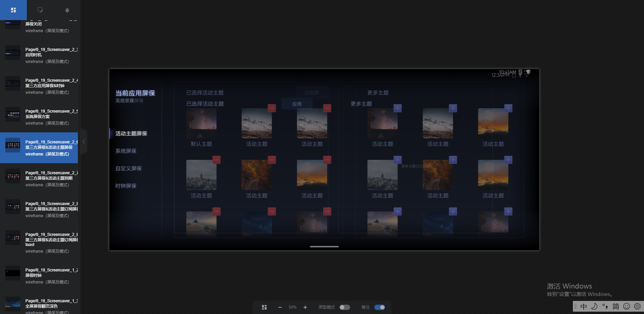The width and height of the screenshot is (644, 314).
Task: Remove the city skyline theme via red minus
Action: click(x=216, y=160)
